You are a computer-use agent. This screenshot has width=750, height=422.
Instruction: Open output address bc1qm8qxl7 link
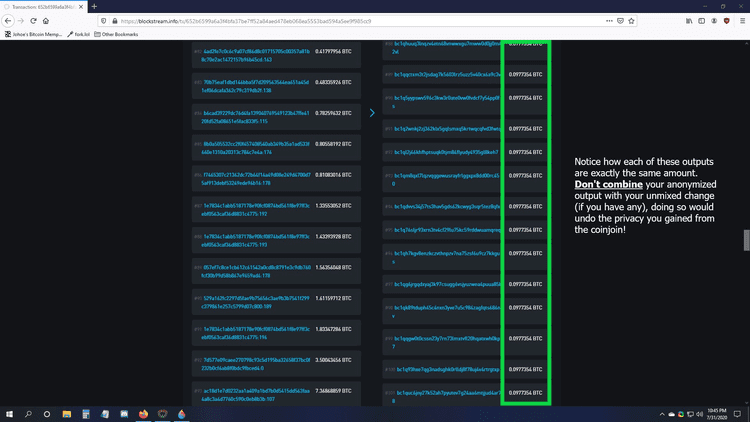click(x=446, y=179)
